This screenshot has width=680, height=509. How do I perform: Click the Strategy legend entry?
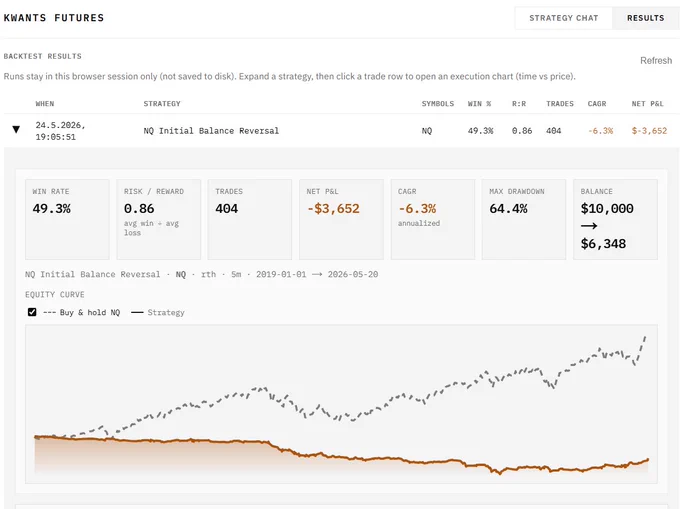tap(158, 313)
